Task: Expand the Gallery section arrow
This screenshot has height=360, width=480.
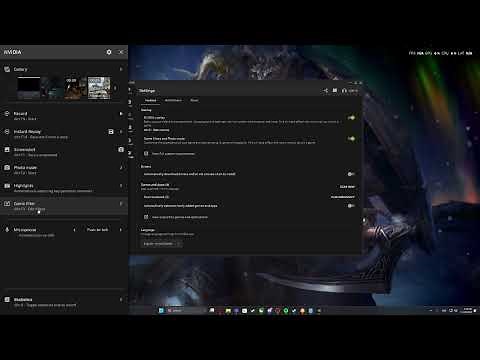Action: click(x=121, y=69)
